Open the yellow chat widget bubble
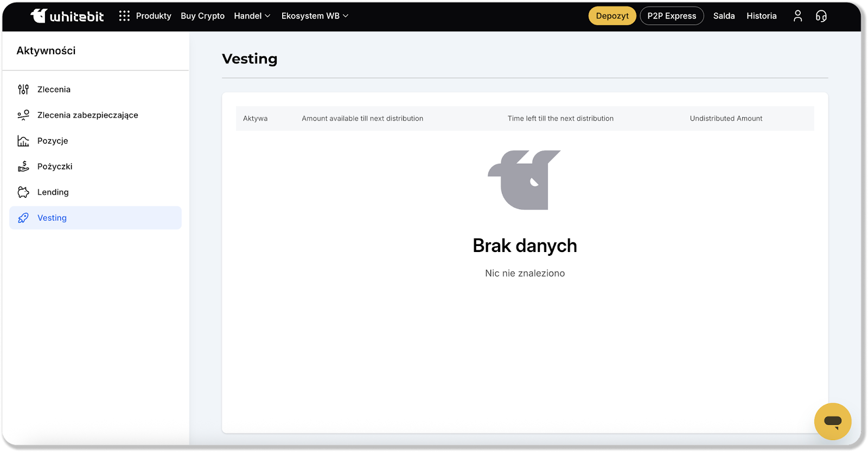 click(x=832, y=421)
